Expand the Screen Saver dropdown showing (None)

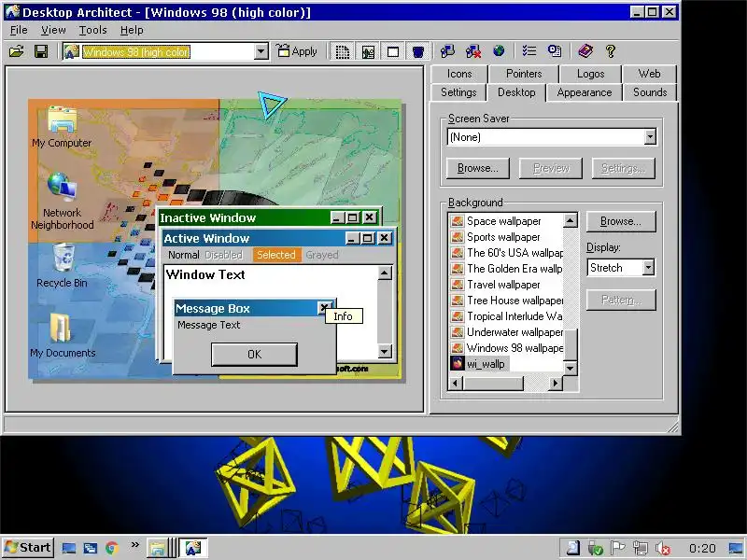pyautogui.click(x=650, y=137)
